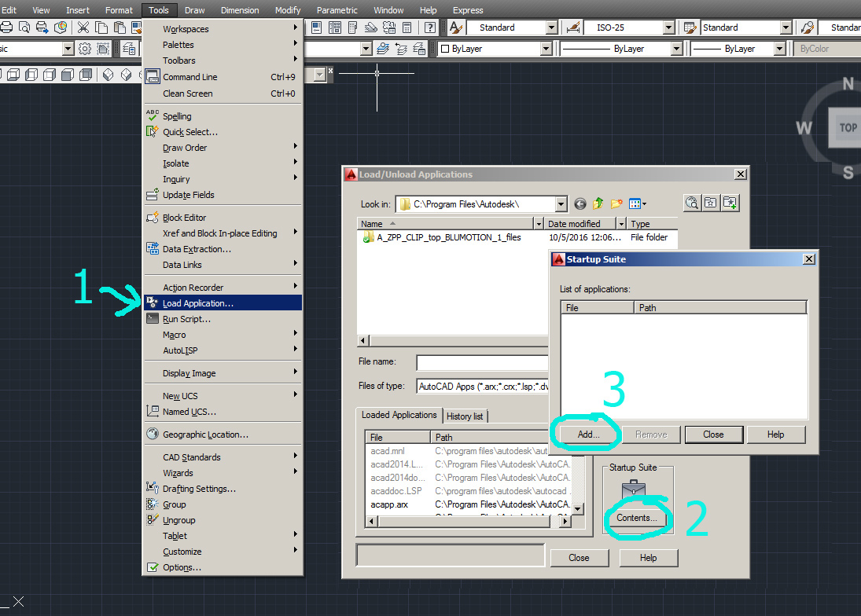Viewport: 861px width, 616px height.
Task: Click the Up one level folder icon
Action: [598, 204]
